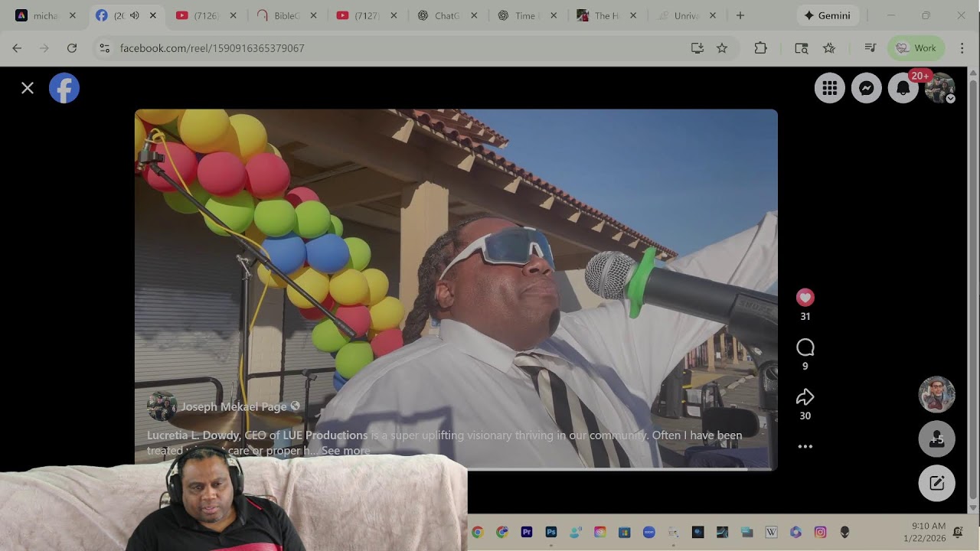Open a new browser tab
Viewport: 980px width, 551px height.
point(740,15)
